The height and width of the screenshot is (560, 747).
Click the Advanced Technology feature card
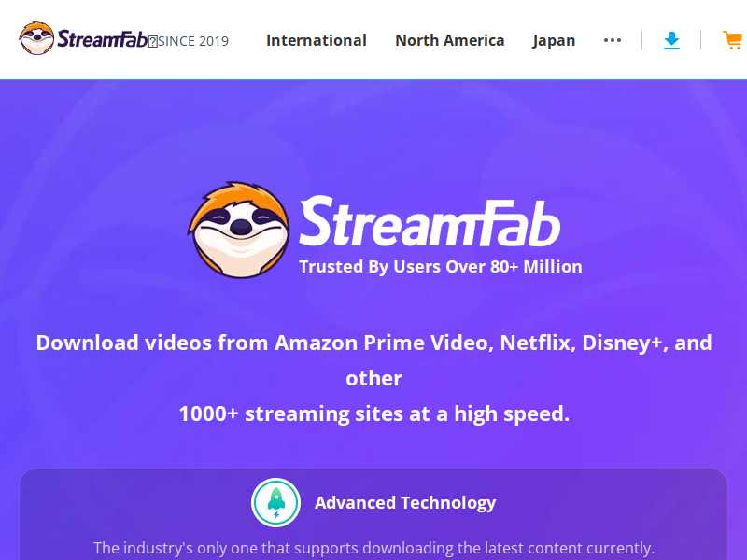point(373,514)
